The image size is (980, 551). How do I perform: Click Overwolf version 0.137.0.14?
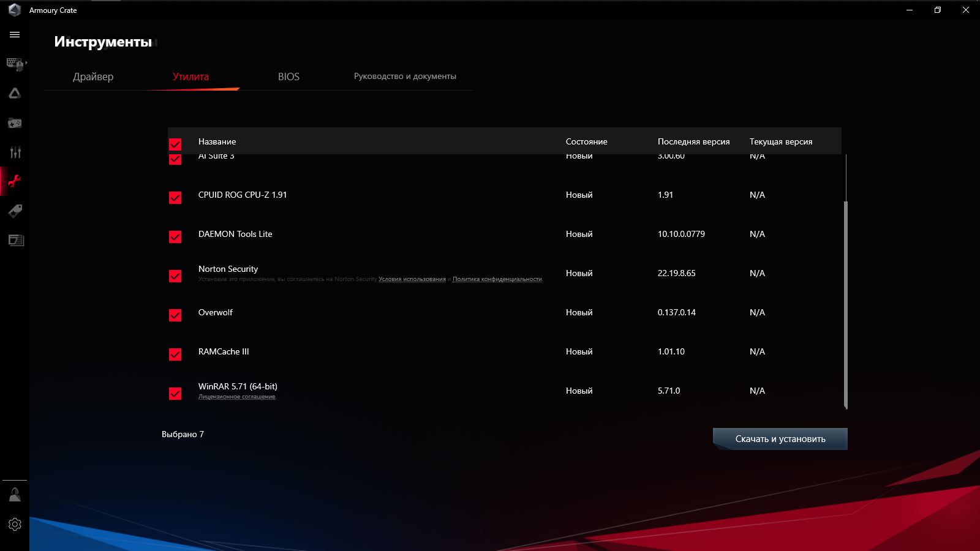point(677,312)
